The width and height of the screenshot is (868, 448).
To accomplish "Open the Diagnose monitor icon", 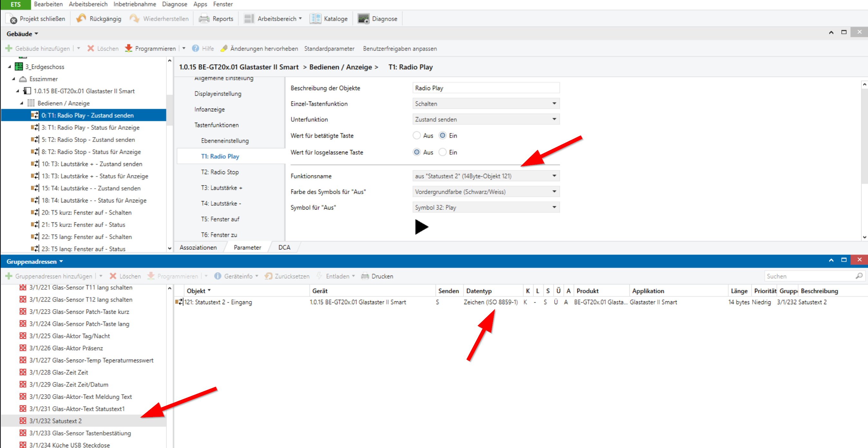I will click(x=363, y=19).
